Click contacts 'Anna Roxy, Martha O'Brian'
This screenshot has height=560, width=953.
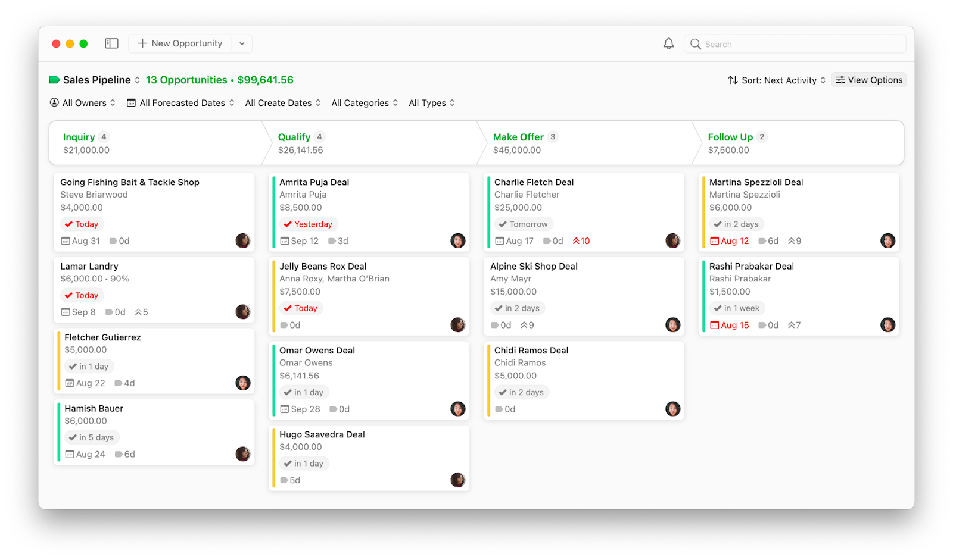pyautogui.click(x=334, y=279)
